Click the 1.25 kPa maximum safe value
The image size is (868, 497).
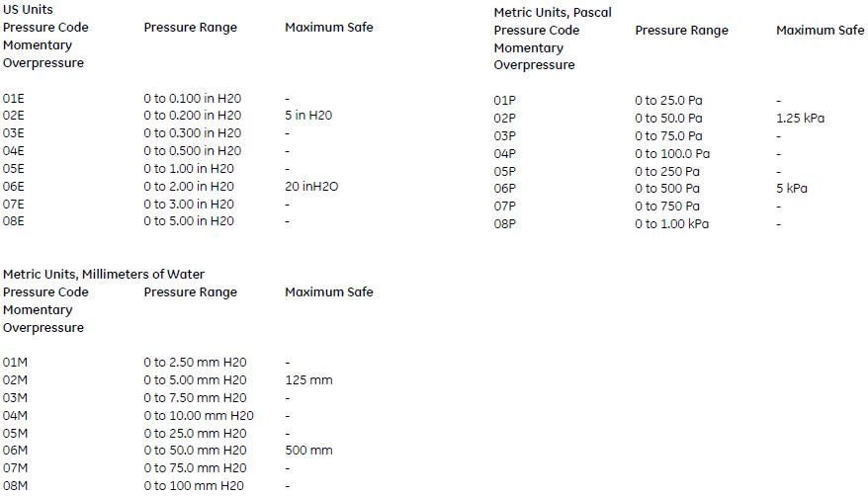[x=800, y=118]
